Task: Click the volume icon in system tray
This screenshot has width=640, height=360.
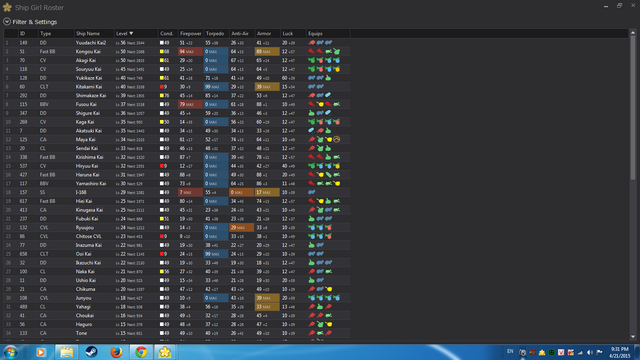Action: tap(590, 352)
